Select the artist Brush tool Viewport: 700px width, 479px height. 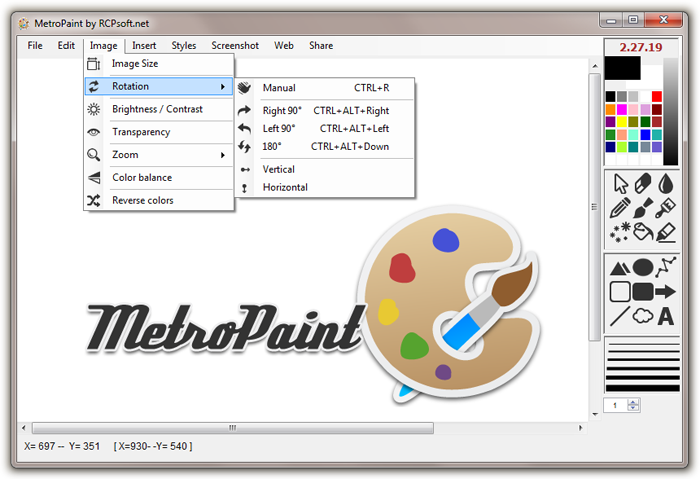tap(643, 208)
